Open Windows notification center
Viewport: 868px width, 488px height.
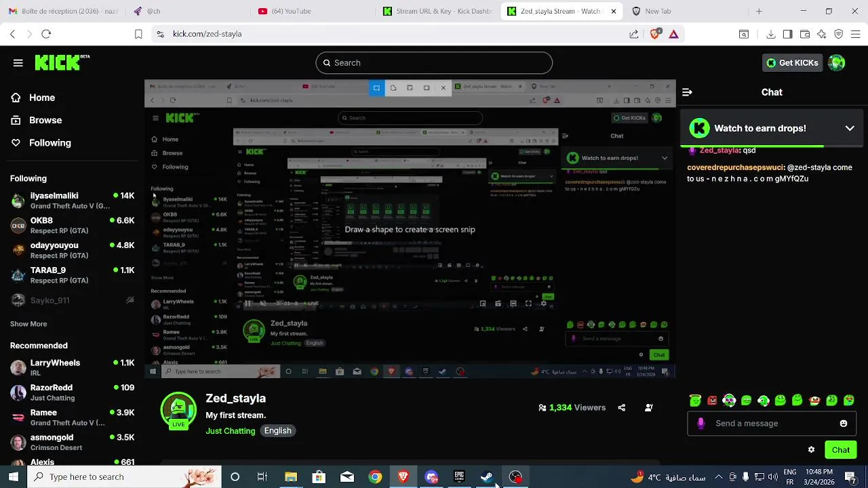coord(850,477)
